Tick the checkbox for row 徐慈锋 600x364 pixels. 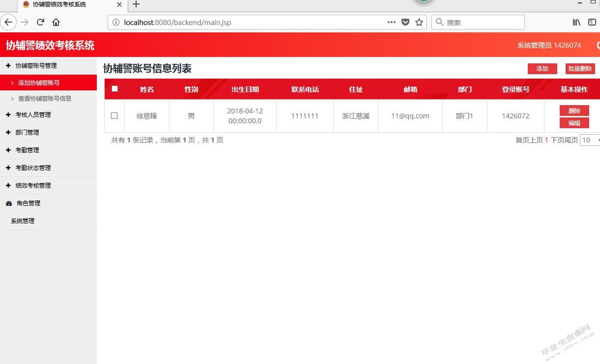point(114,116)
